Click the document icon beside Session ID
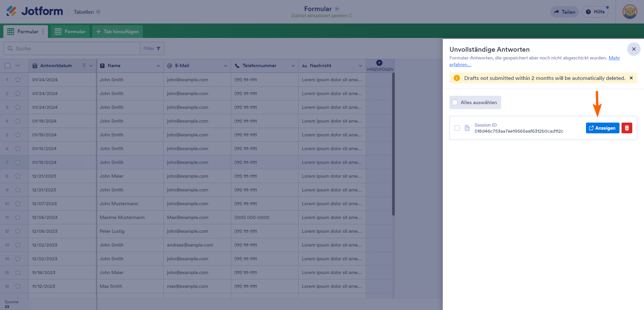This screenshot has height=310, width=644. click(x=467, y=128)
